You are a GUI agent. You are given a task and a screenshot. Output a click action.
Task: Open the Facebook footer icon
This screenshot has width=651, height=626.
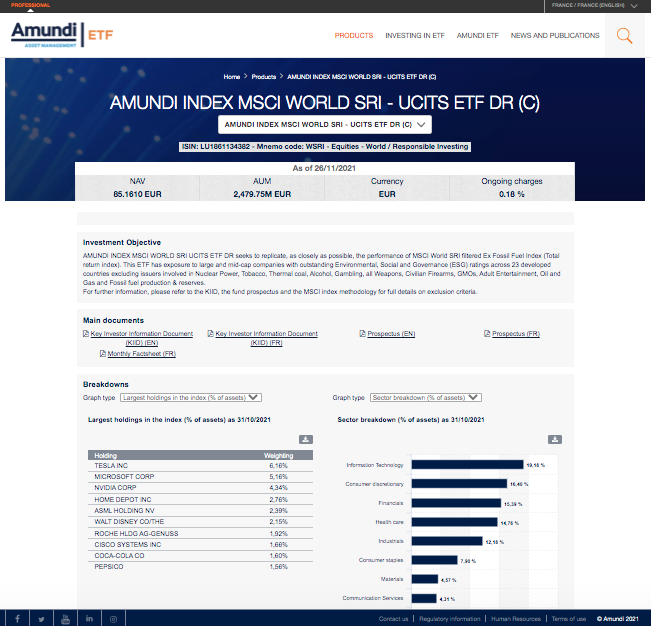pos(17,619)
